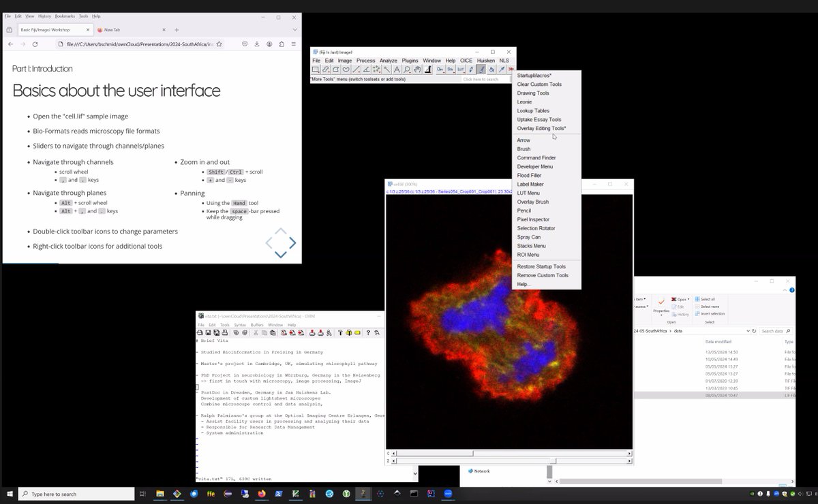Bookmark the page with the star icon

[219, 44]
